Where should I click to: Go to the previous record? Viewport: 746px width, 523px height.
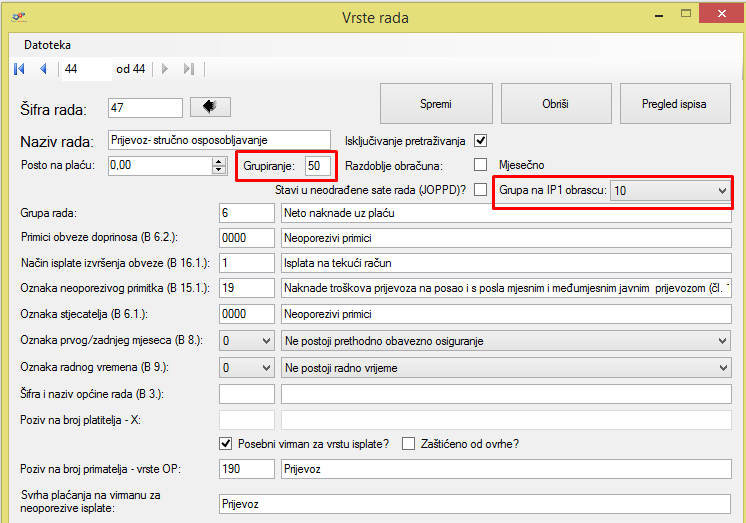[43, 69]
